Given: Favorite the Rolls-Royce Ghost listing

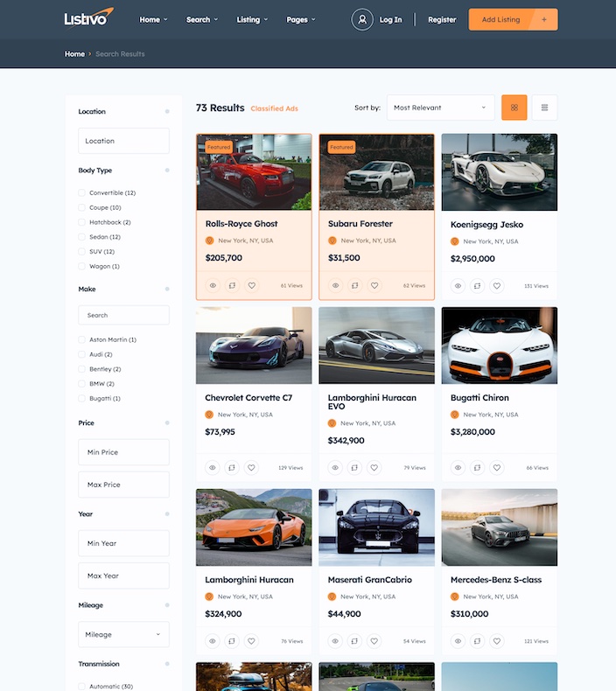Looking at the screenshot, I should (252, 285).
